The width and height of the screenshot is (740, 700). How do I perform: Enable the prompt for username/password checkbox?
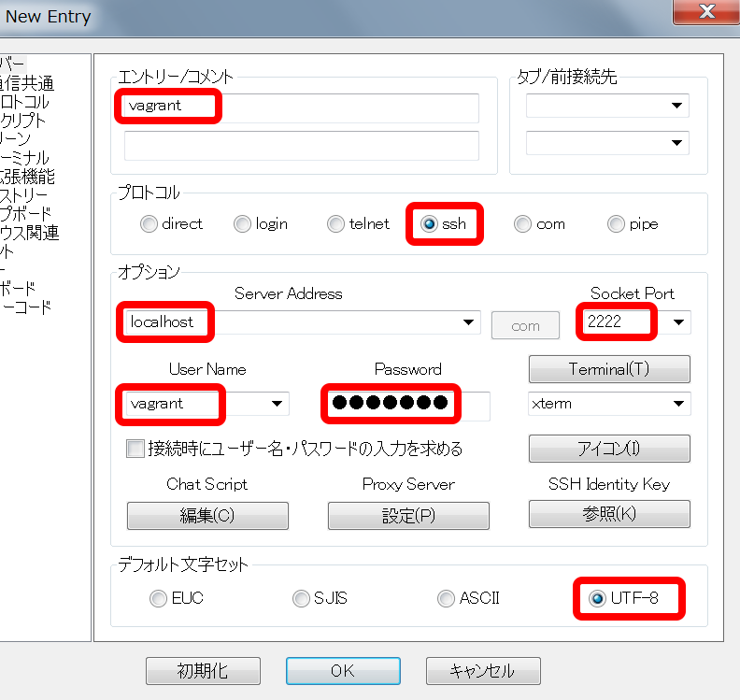pos(135,449)
